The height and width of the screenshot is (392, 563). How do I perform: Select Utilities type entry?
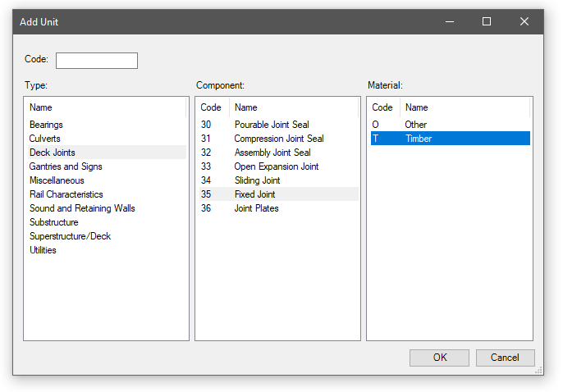[x=43, y=250]
